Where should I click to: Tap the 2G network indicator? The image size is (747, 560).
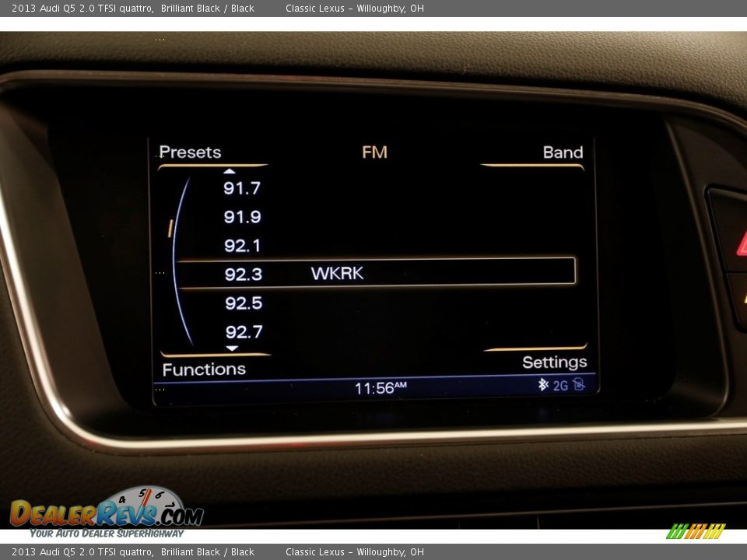(x=560, y=385)
